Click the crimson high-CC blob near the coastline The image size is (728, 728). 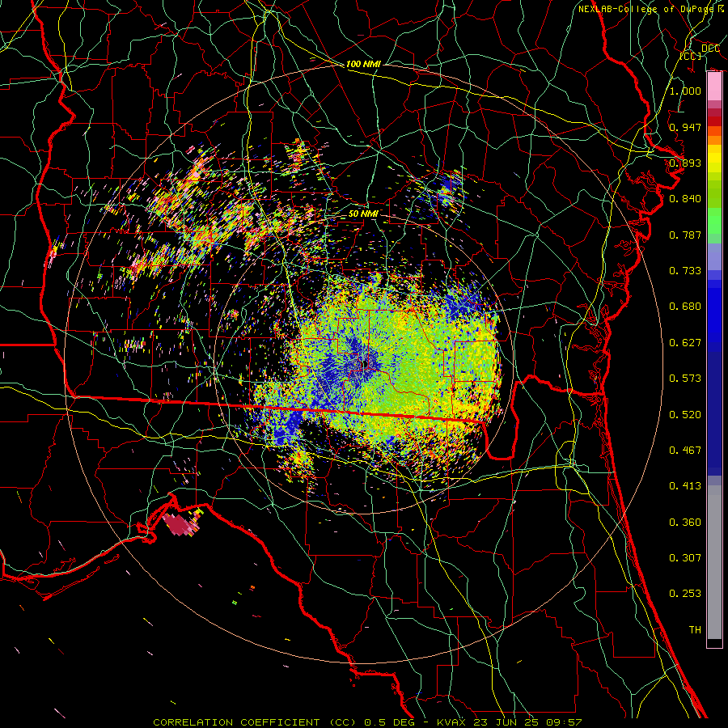(178, 525)
